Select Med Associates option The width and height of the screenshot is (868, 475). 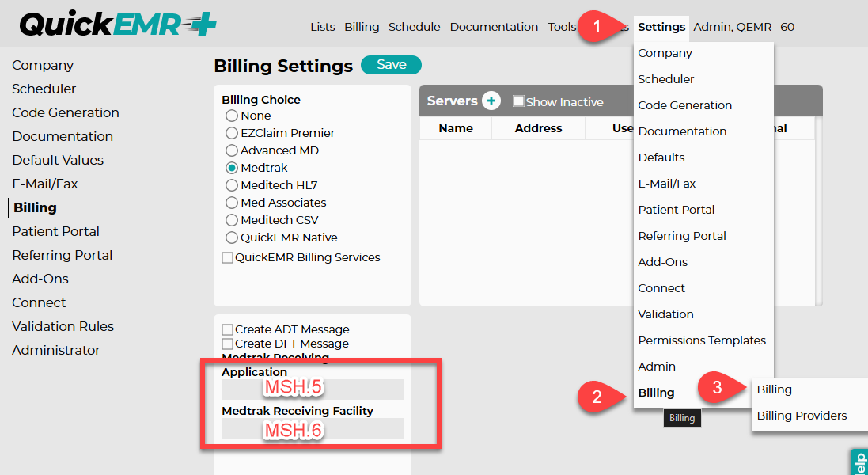(x=231, y=203)
